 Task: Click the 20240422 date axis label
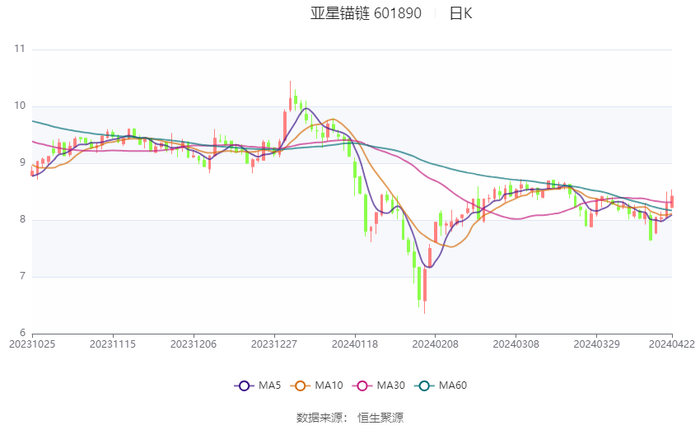coord(671,343)
